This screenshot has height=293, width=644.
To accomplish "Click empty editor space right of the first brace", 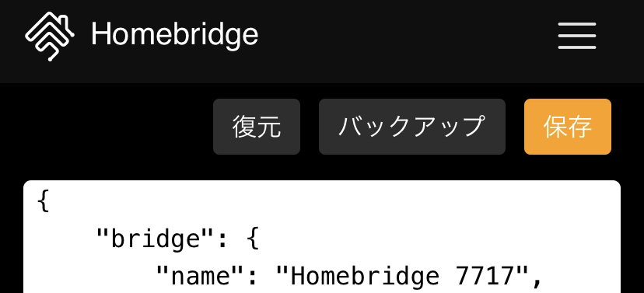I will pos(328,202).
